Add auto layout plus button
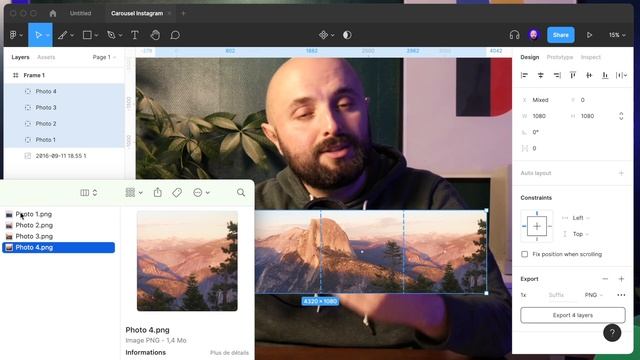640x360 pixels. pyautogui.click(x=621, y=173)
